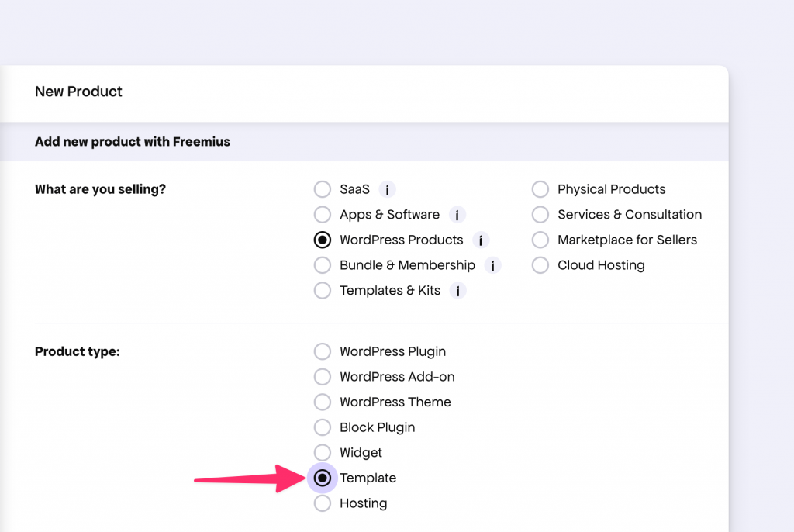Choose Bundle & Membership option
This screenshot has width=794, height=532.
pyautogui.click(x=323, y=265)
